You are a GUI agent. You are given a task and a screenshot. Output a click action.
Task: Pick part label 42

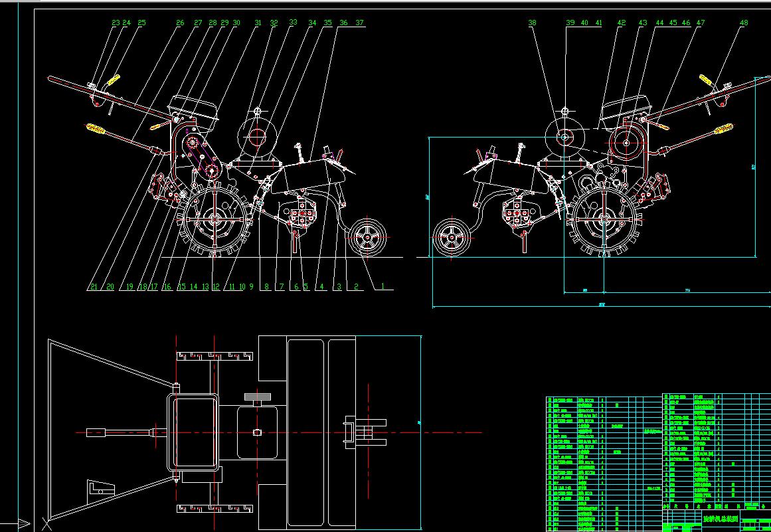[x=622, y=23]
